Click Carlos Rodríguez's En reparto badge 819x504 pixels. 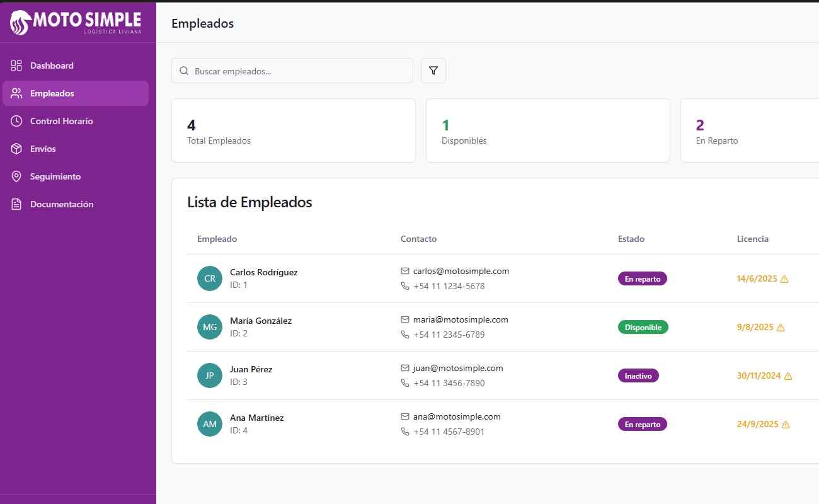click(643, 278)
